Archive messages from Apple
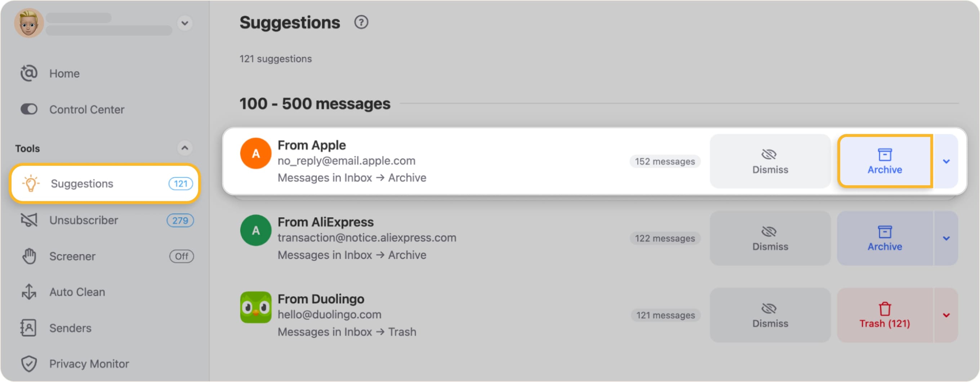Screen dimensions: 980x382 884,161
